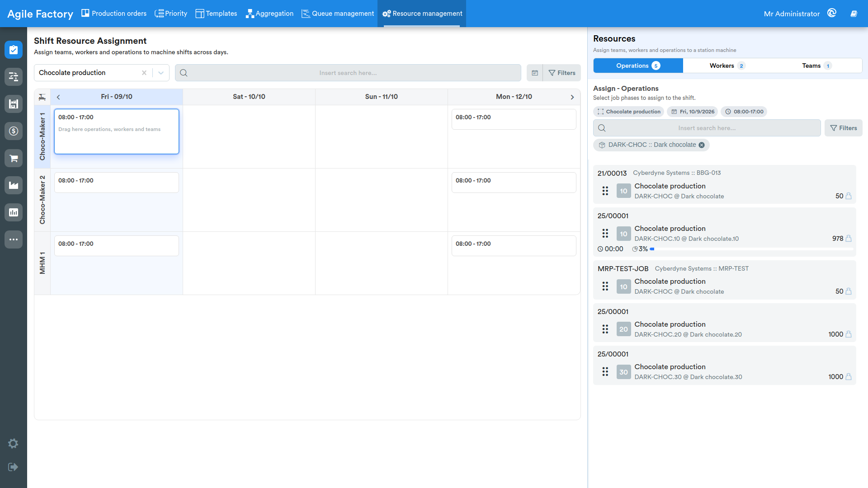Open Aggregation menu
This screenshot has height=488, width=868.
(269, 14)
